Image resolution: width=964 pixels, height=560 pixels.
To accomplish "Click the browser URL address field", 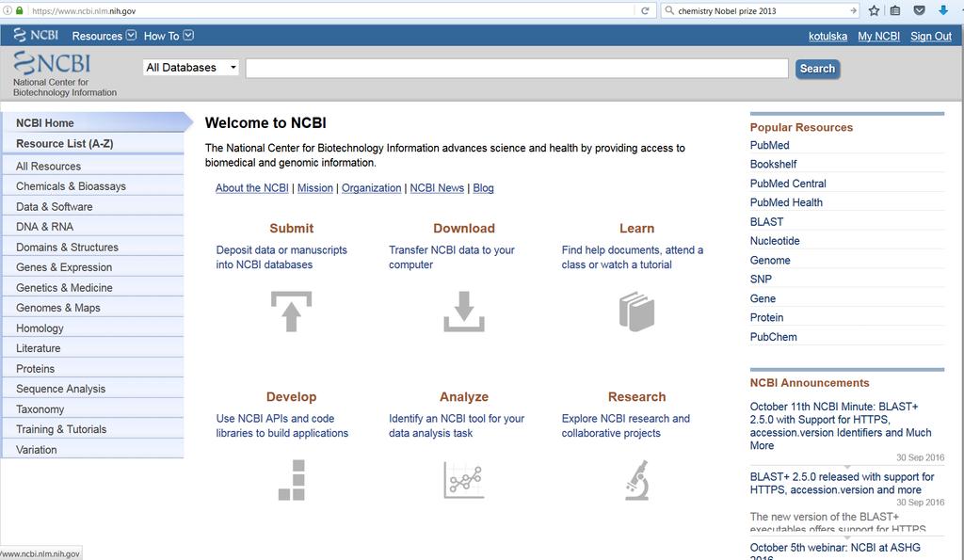I will coord(330,10).
